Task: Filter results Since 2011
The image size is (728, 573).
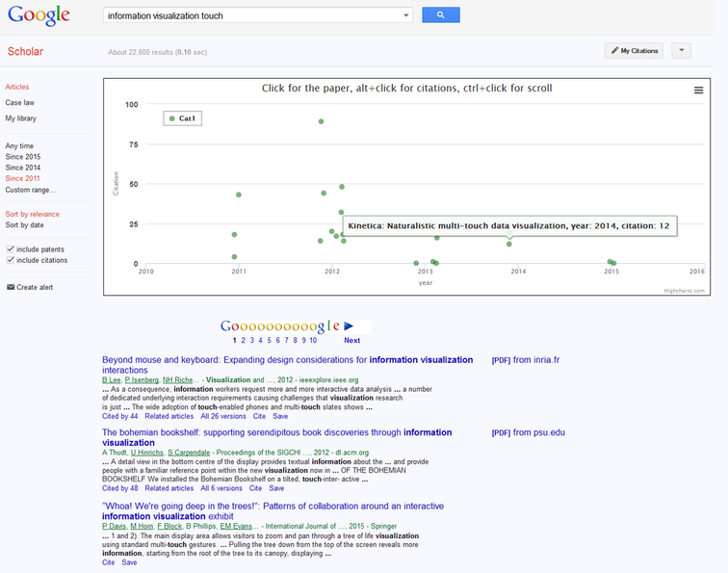Action: (23, 178)
